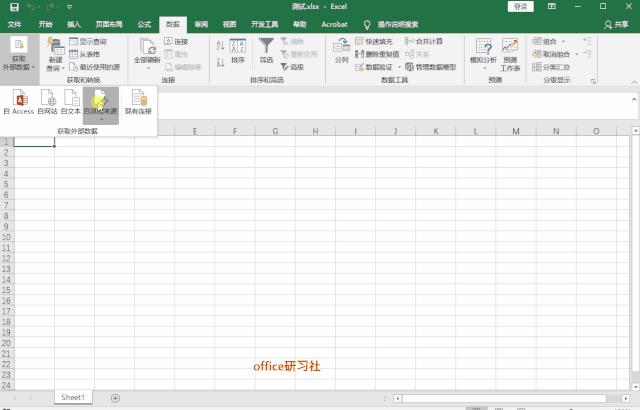Image resolution: width=640 pixels, height=410 pixels.
Task: Click 最近使用的源 (recent sources)
Action: click(95, 67)
